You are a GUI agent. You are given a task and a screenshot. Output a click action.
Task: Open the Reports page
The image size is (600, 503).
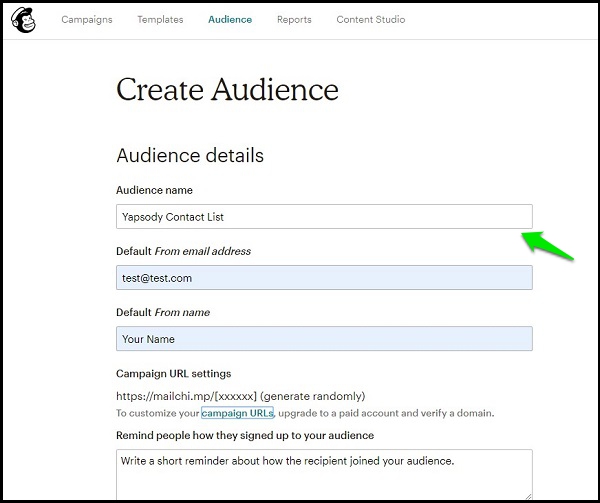pos(294,20)
